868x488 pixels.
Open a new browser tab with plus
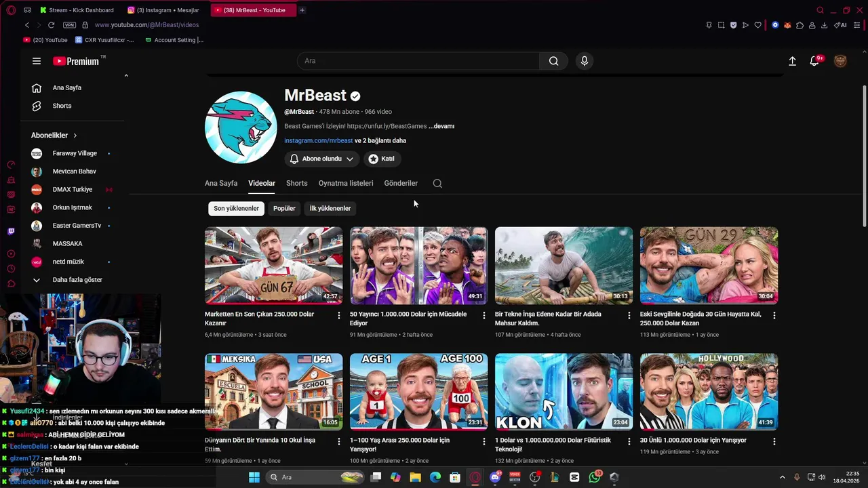tap(302, 10)
